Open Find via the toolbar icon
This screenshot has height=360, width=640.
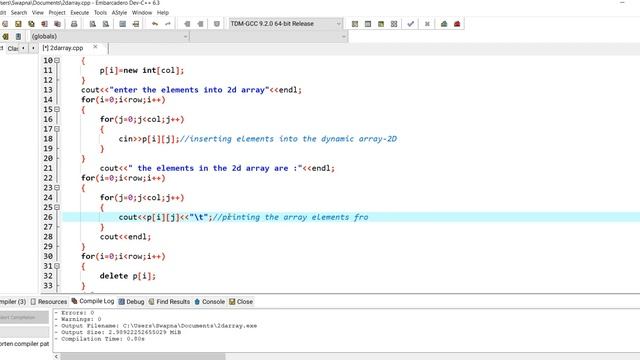[x=93, y=24]
